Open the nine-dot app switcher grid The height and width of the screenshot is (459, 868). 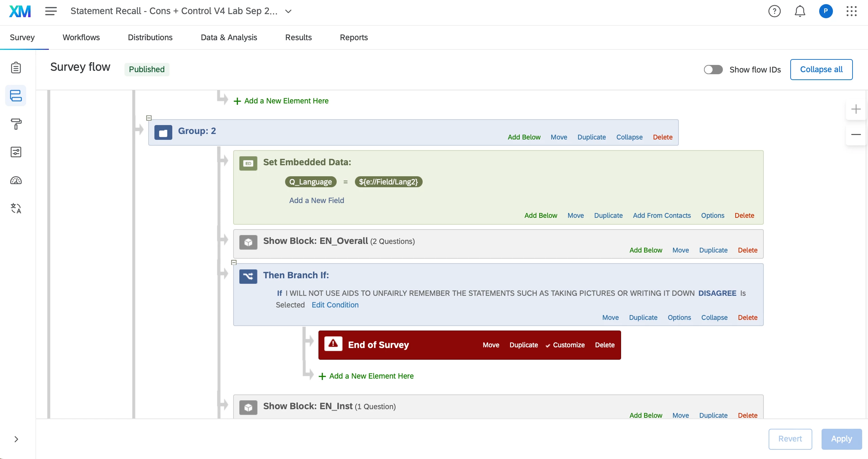[851, 11]
